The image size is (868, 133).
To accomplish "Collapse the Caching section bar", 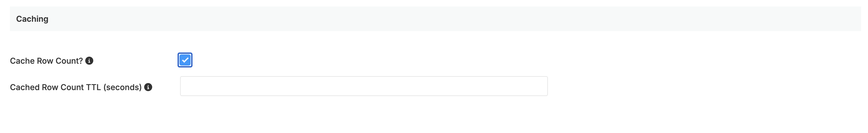I will tap(435, 19).
